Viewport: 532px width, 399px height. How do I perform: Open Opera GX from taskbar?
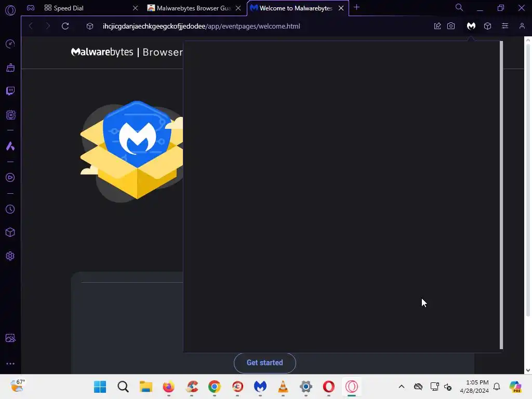click(x=352, y=387)
